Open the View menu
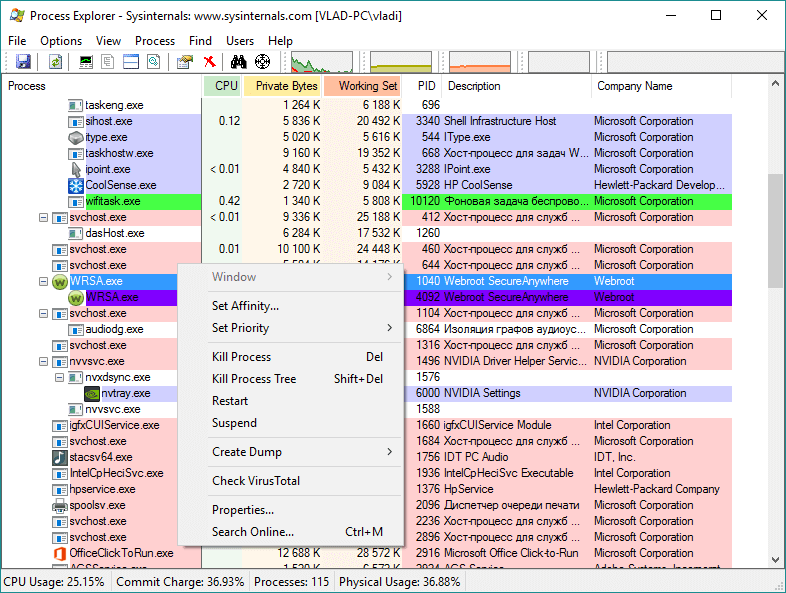 (x=108, y=41)
